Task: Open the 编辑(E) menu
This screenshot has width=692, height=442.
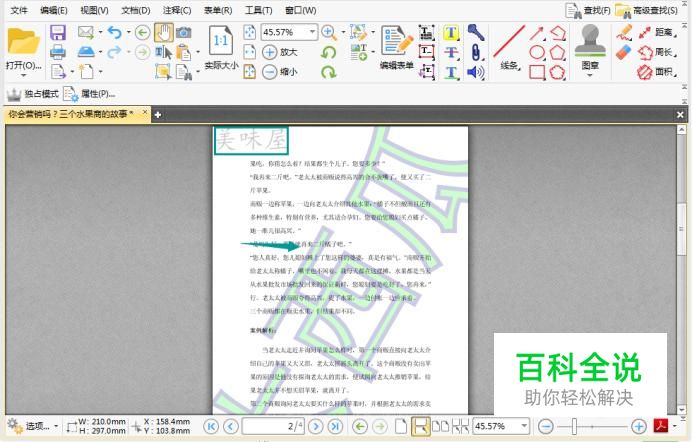Action: pos(53,10)
